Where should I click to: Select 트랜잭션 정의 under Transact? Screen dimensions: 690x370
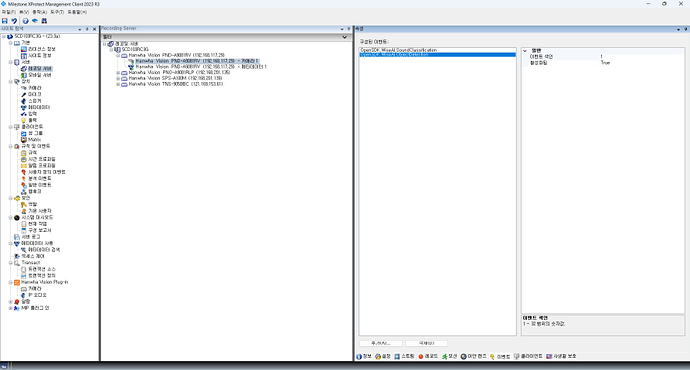point(42,275)
